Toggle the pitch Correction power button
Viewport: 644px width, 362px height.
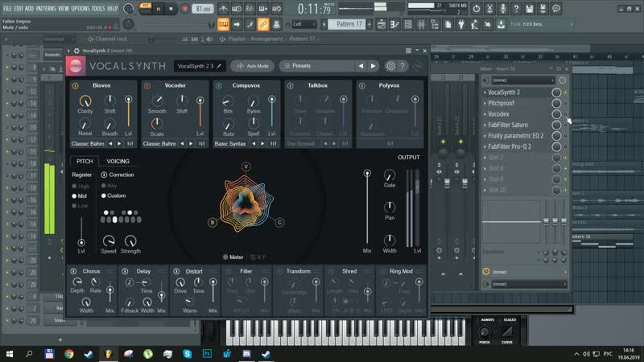click(104, 175)
